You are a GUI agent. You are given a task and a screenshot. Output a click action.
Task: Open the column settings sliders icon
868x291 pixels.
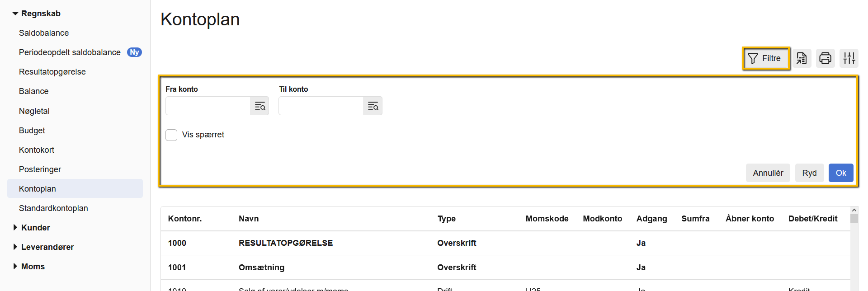coord(849,58)
